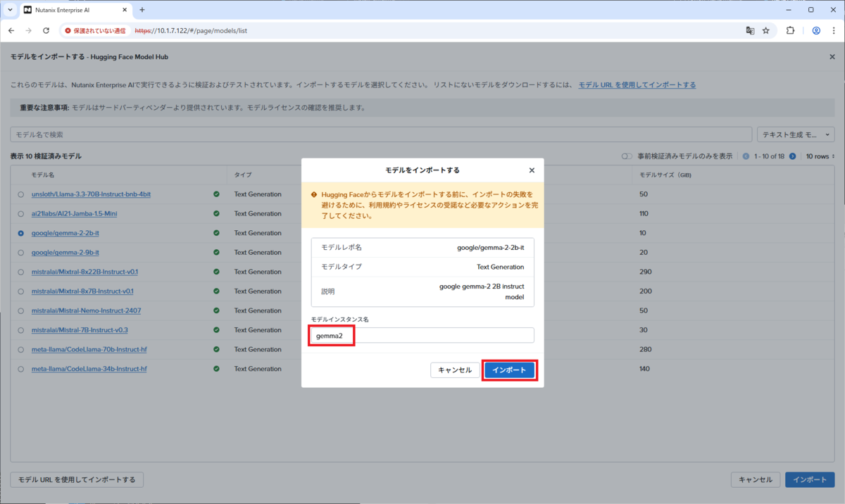Open the browser extensions puzzle icon
This screenshot has height=504, width=845.
(x=790, y=31)
